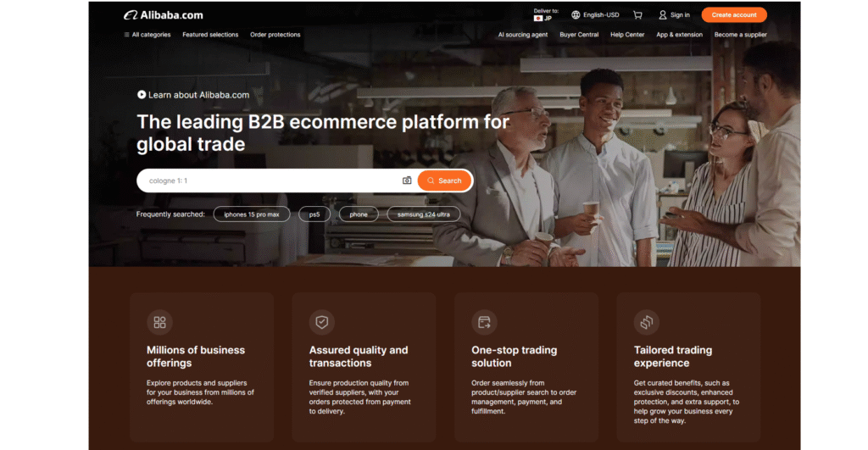The width and height of the screenshot is (868, 450).
Task: Click the Millions of business offerings grid icon
Action: (x=159, y=322)
